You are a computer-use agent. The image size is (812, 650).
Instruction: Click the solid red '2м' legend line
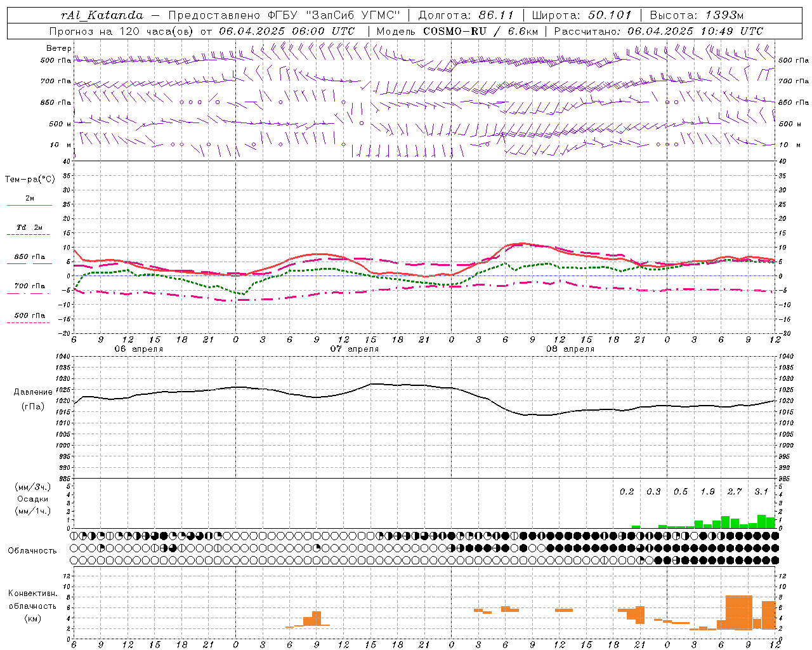coord(29,205)
